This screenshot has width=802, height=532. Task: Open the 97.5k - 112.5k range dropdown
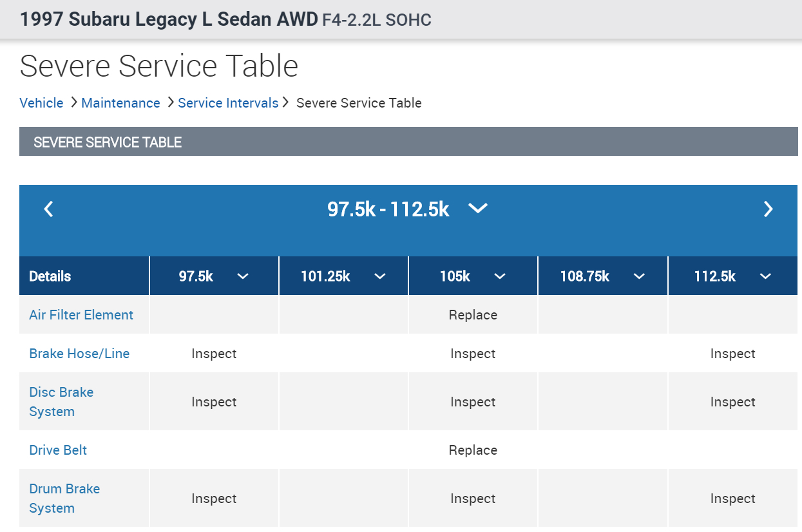click(x=477, y=208)
